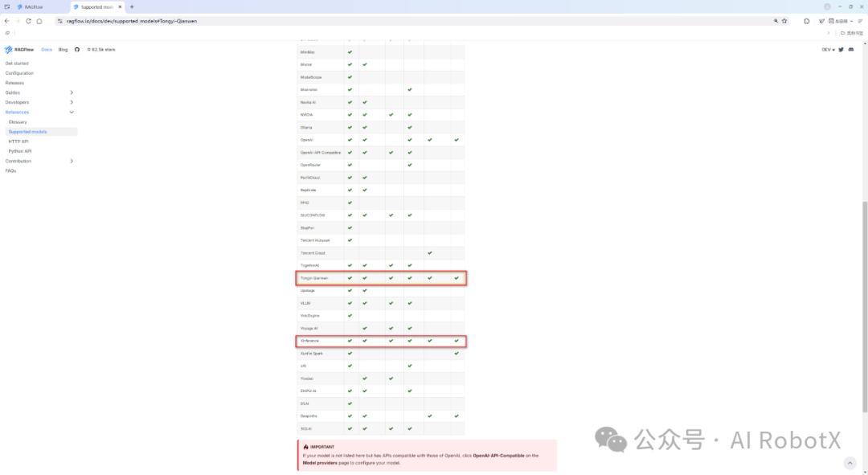Screen dimensions: 868x475
Task: Open the browser profile avatar
Action: (x=827, y=6)
